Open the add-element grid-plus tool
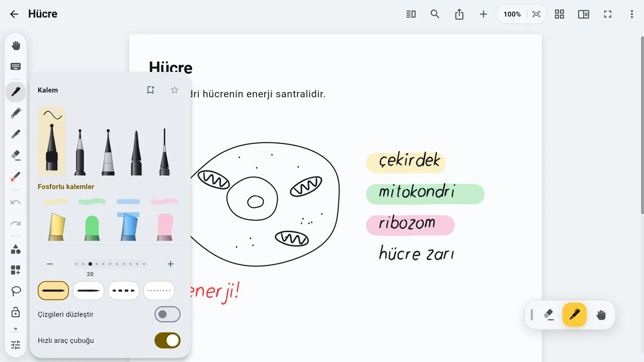This screenshot has width=644, height=362. click(16, 270)
